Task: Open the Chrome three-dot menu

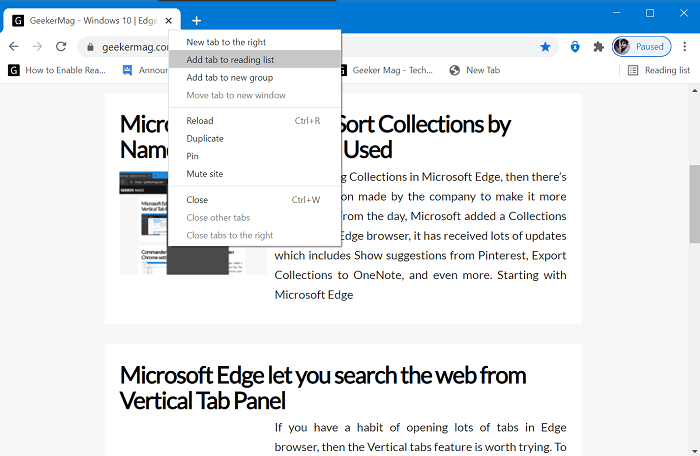Action: coord(684,46)
